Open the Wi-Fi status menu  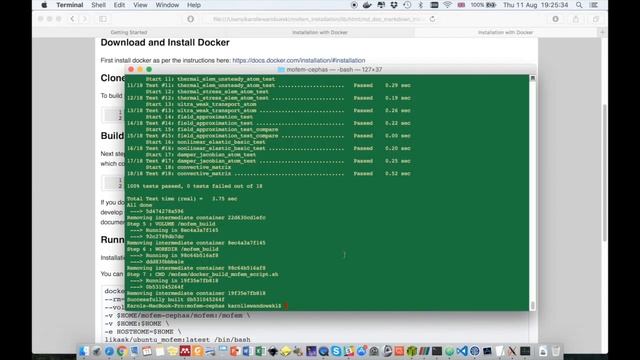click(447, 5)
